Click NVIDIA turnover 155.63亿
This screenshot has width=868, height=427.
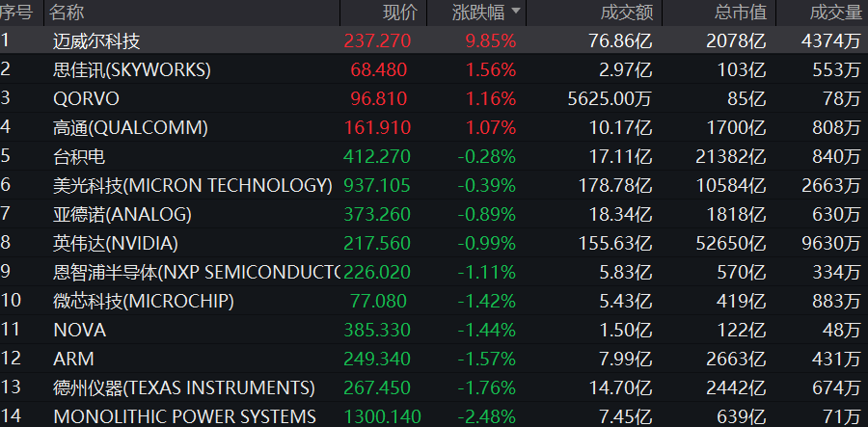(x=615, y=243)
